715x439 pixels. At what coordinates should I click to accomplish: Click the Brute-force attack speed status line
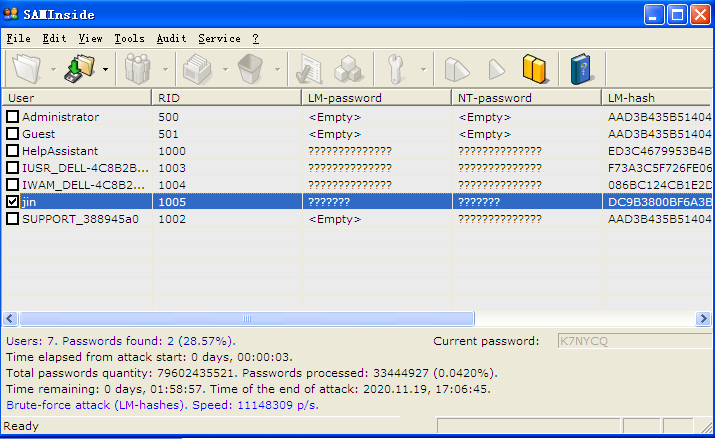(x=162, y=405)
